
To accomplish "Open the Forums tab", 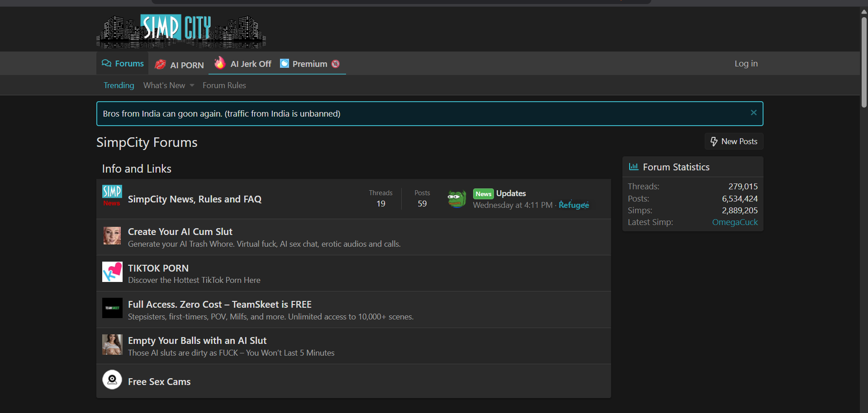I will click(123, 64).
